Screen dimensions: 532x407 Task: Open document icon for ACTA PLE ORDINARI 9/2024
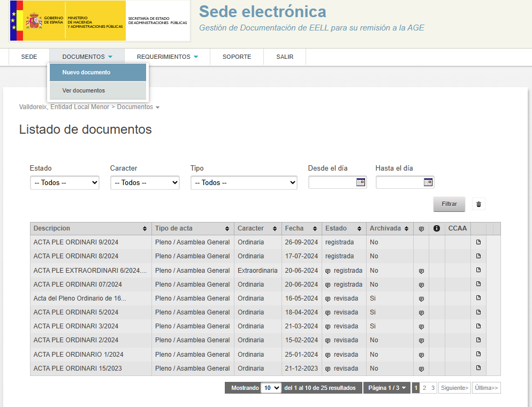click(x=478, y=242)
